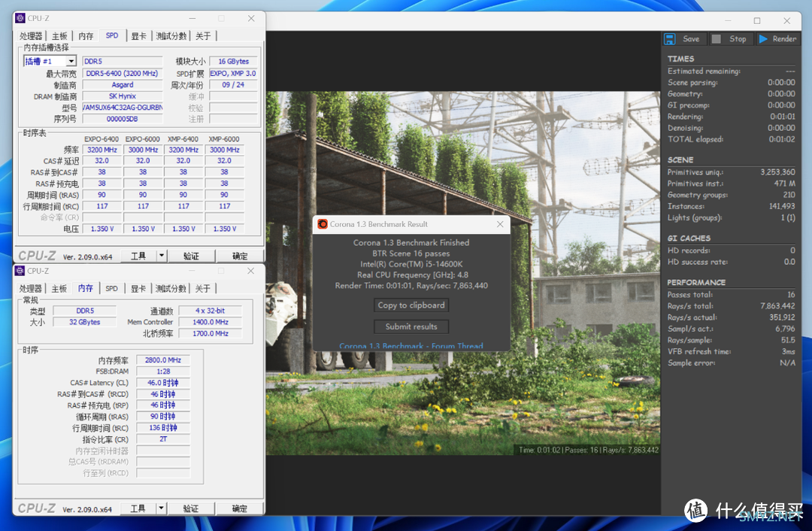Open the slot #1 selection dropdown

[71, 61]
